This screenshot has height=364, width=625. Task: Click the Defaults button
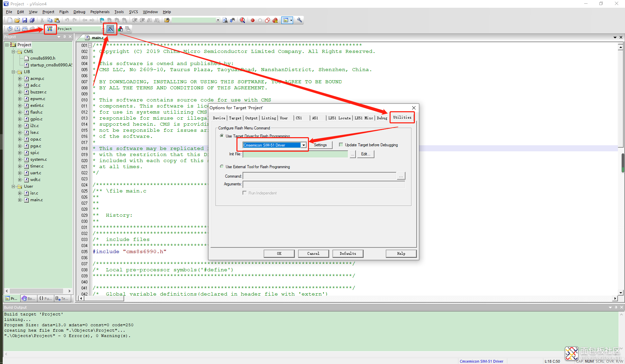point(348,253)
